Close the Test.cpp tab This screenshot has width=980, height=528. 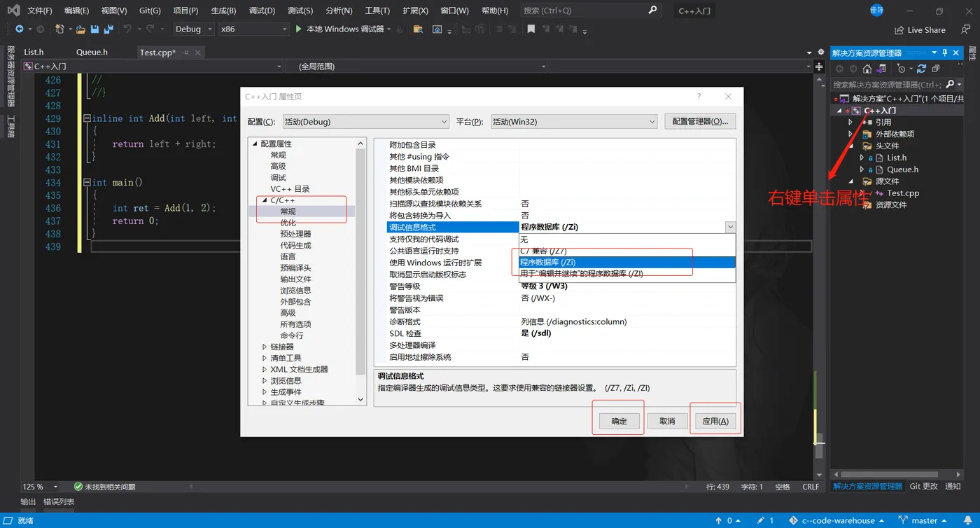[197, 53]
